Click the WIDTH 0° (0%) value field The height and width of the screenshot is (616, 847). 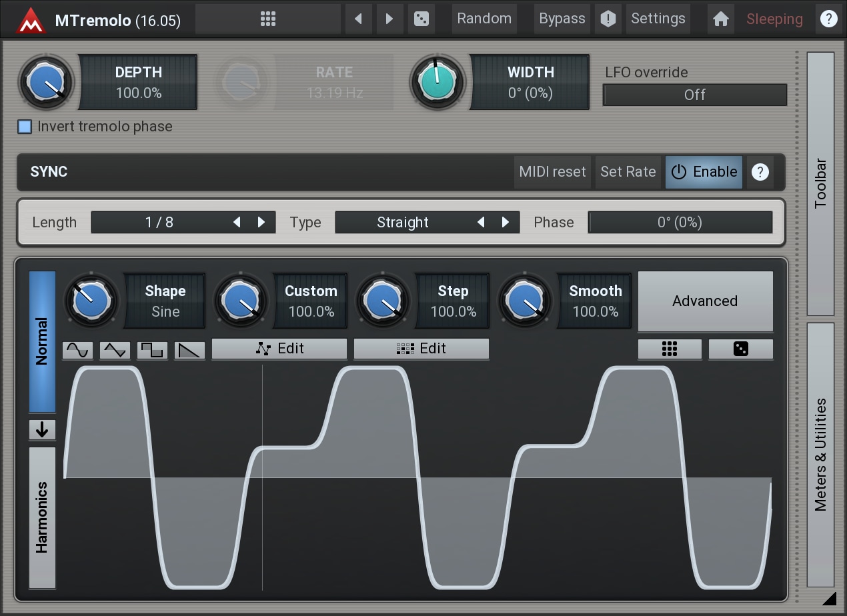pyautogui.click(x=530, y=83)
